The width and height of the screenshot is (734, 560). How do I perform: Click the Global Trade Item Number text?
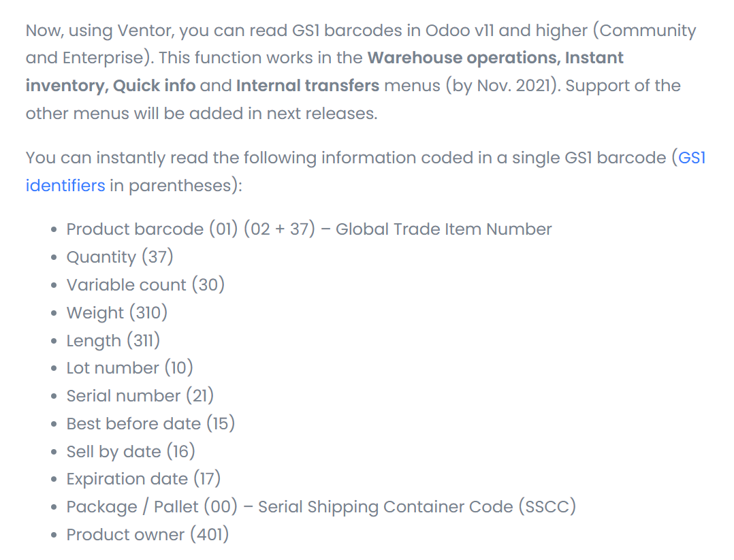point(443,229)
